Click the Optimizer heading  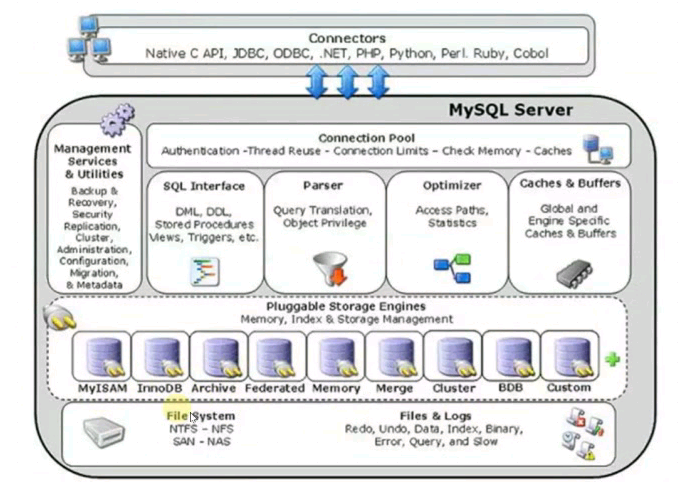pos(452,185)
